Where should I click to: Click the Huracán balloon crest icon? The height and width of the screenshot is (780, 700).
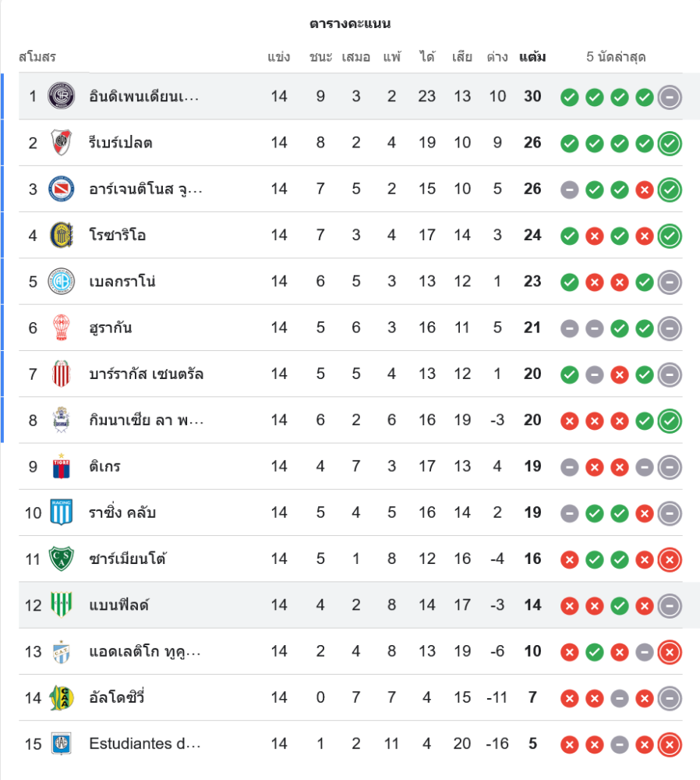(60, 328)
